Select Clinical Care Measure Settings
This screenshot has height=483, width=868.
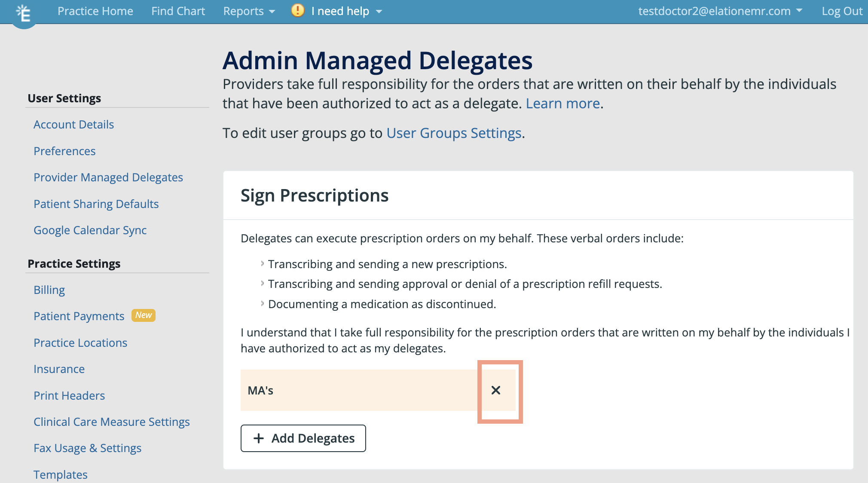point(111,422)
